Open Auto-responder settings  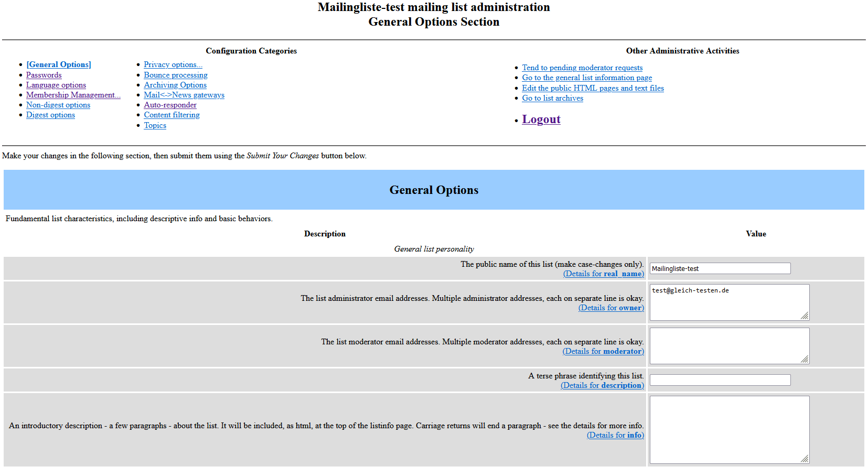click(170, 105)
